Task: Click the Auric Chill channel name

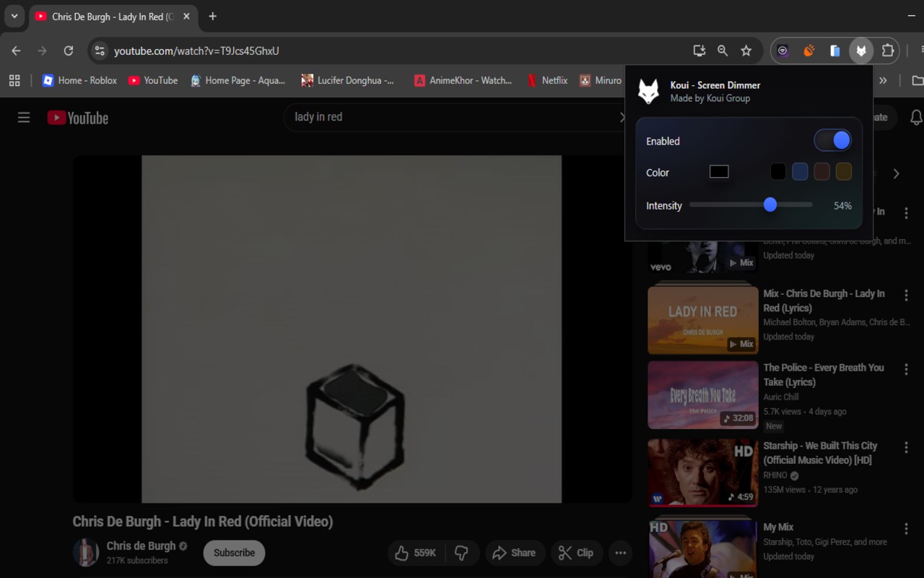Action: tap(781, 397)
